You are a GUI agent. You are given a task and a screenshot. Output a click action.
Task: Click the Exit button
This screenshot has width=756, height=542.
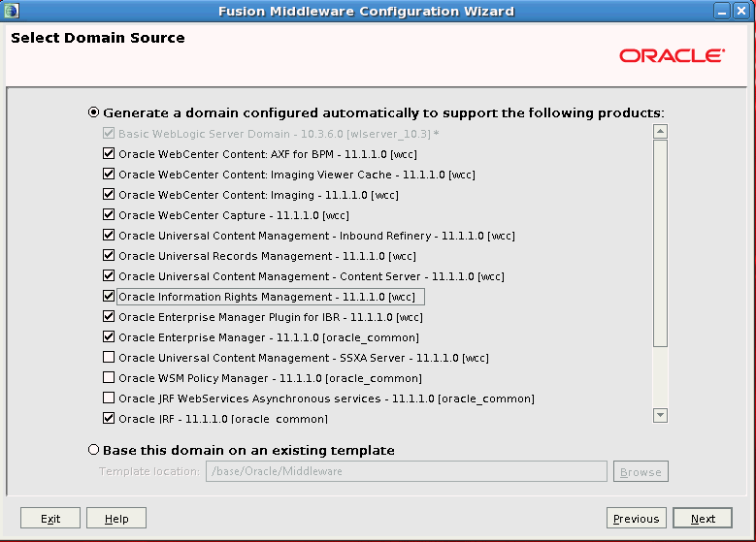(x=50, y=518)
